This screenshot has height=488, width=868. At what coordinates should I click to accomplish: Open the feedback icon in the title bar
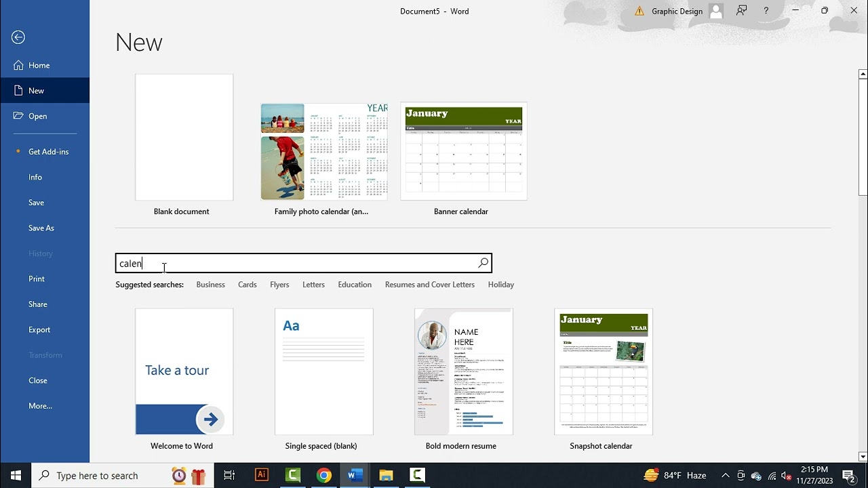(x=742, y=11)
